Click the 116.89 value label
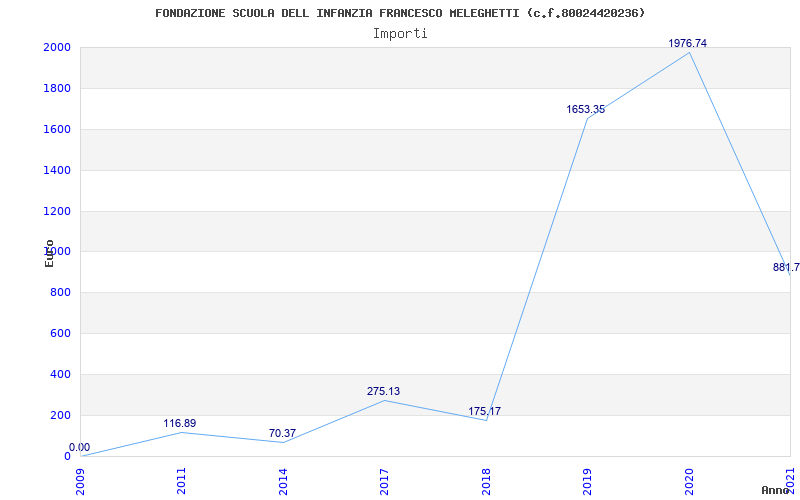800x500 pixels. click(180, 423)
